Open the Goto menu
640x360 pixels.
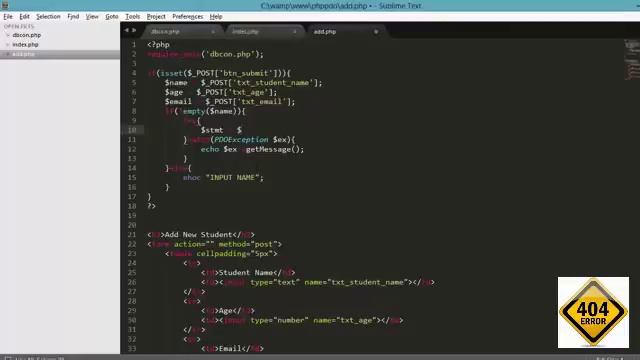[x=111, y=17]
